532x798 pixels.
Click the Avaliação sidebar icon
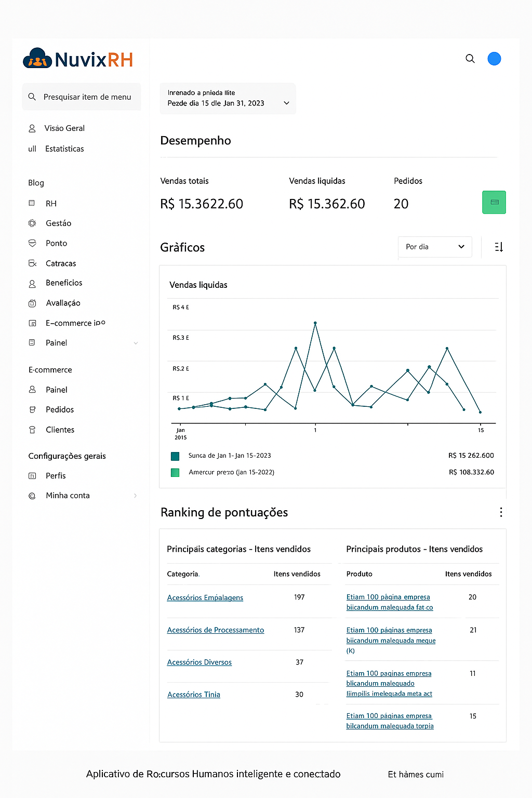tap(32, 303)
